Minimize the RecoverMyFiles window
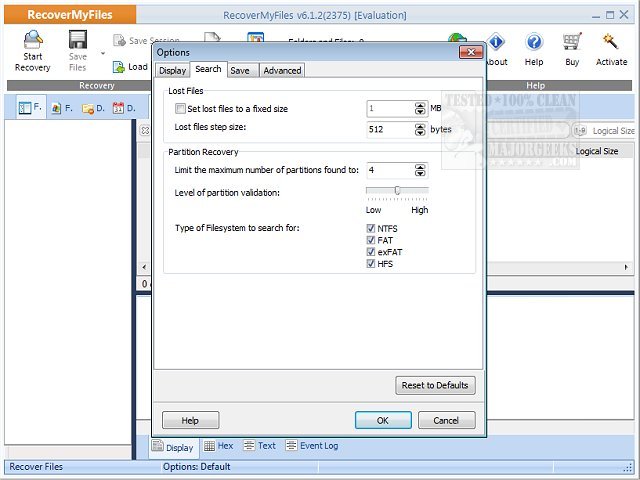Screen dimensions: 640x480 596,16
